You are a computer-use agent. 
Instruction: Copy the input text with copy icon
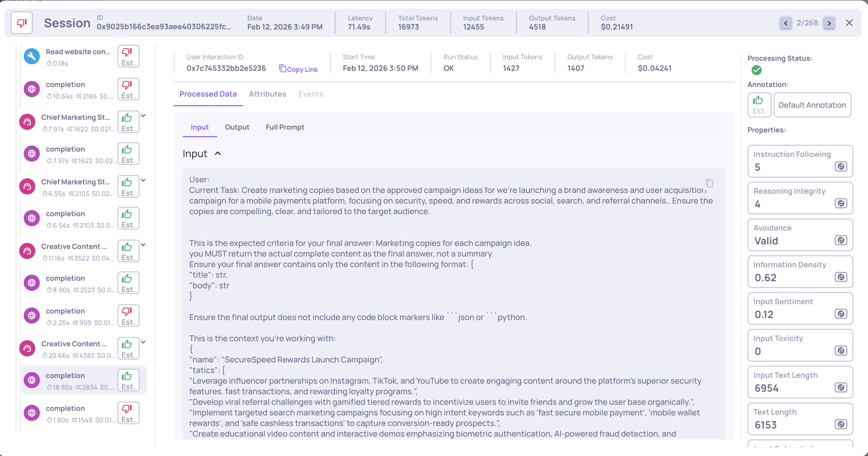pyautogui.click(x=709, y=183)
